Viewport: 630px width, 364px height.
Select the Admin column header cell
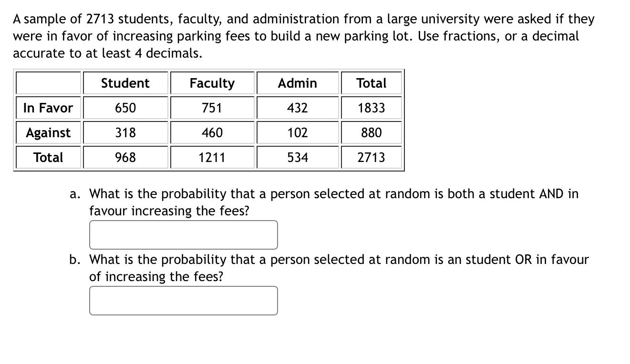[297, 83]
